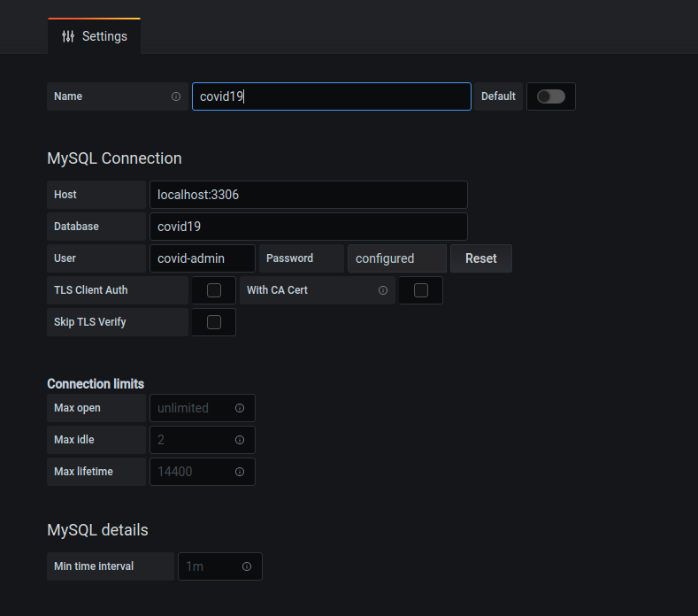This screenshot has width=698, height=616.
Task: Click the User field with covid-admin
Action: (x=202, y=258)
